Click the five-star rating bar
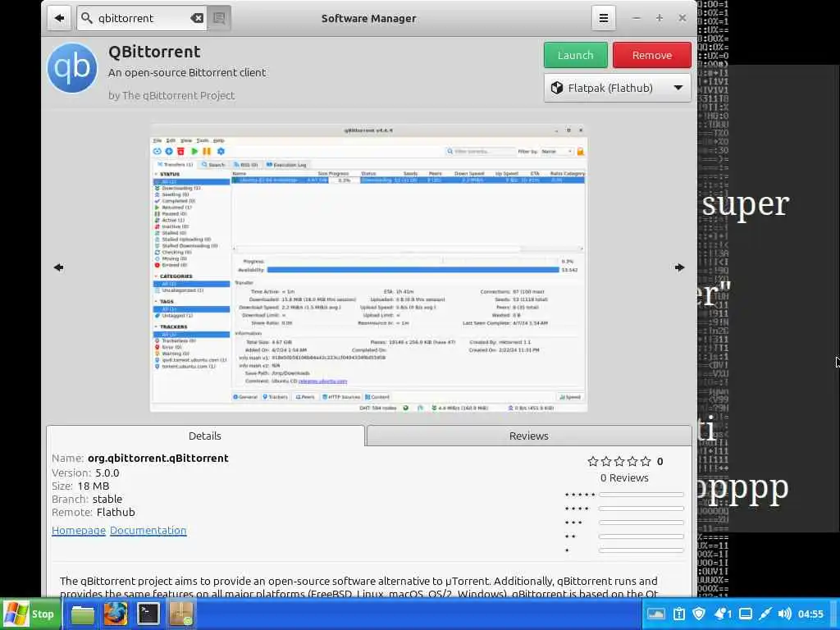The height and width of the screenshot is (630, 840). tap(641, 495)
